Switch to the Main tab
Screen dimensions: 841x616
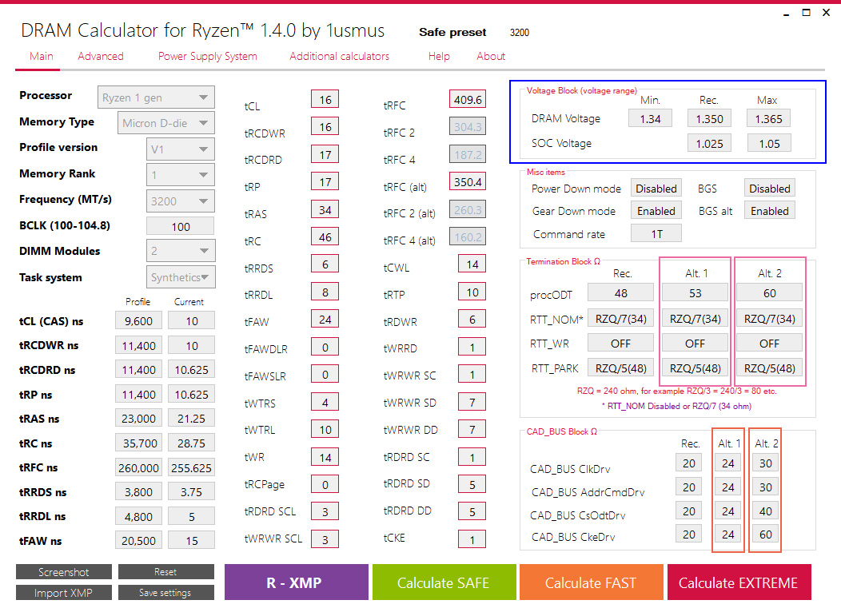tap(42, 56)
